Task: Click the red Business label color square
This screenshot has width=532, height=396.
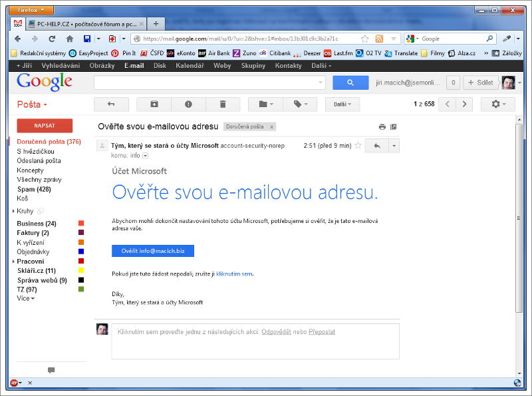Action: (81, 224)
